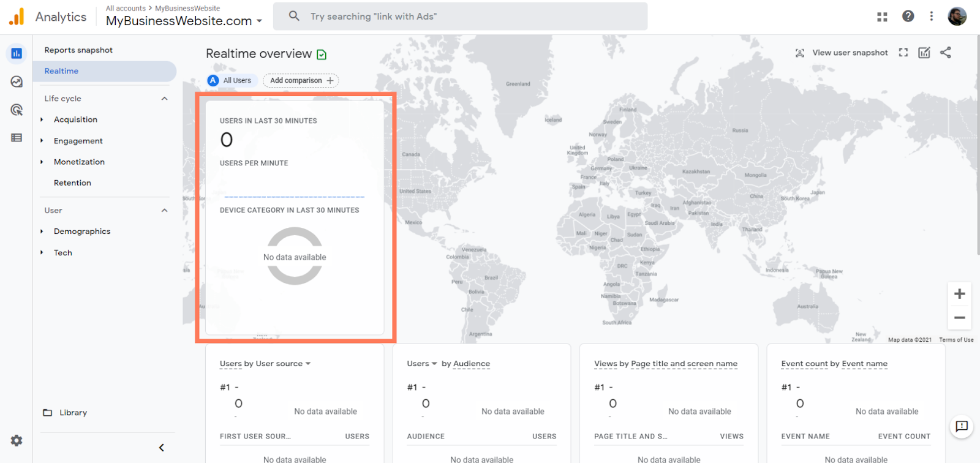
Task: Enter fullscreen mode for the map
Action: (903, 53)
